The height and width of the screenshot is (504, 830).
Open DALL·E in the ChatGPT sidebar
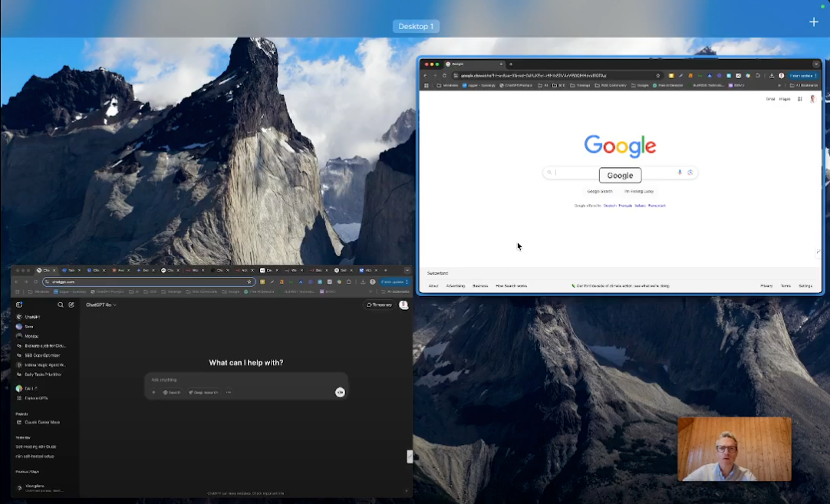coord(27,389)
